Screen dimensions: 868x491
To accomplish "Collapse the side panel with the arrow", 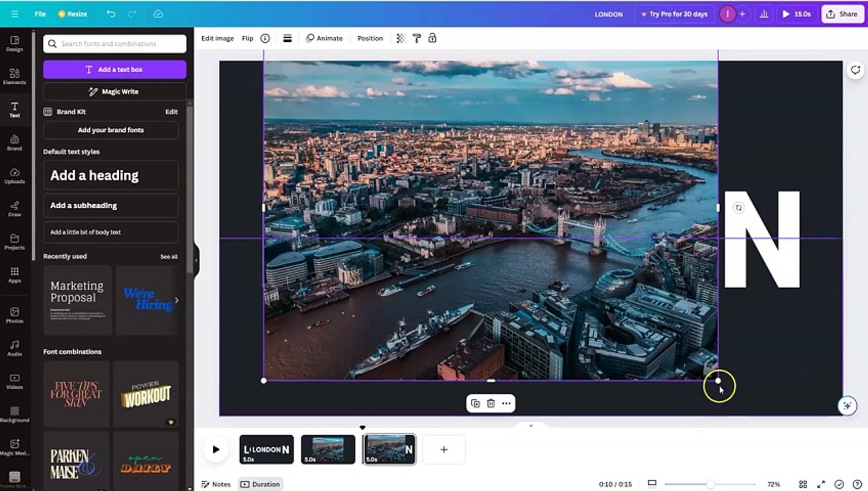I will [196, 259].
